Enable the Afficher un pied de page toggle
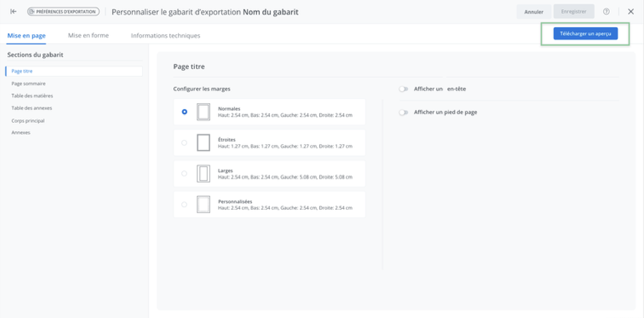This screenshot has height=318, width=644. point(403,112)
